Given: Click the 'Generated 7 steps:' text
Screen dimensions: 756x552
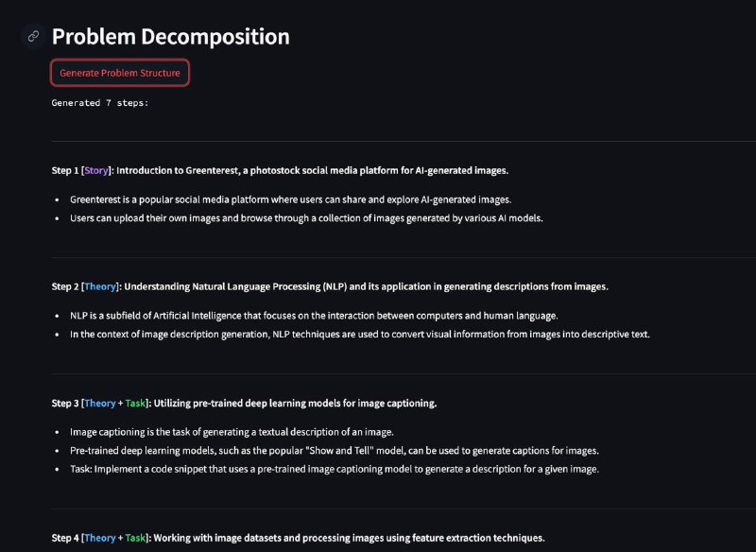Looking at the screenshot, I should (x=100, y=103).
